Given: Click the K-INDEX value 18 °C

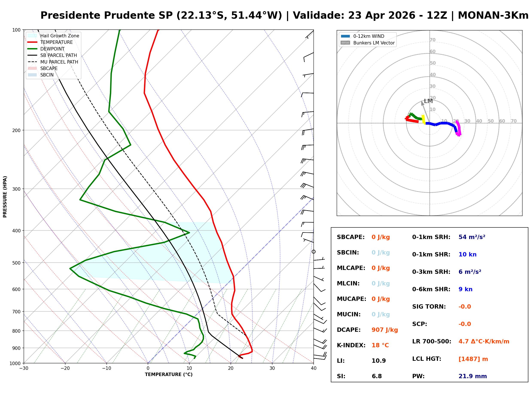Looking at the screenshot, I should pyautogui.click(x=380, y=345).
